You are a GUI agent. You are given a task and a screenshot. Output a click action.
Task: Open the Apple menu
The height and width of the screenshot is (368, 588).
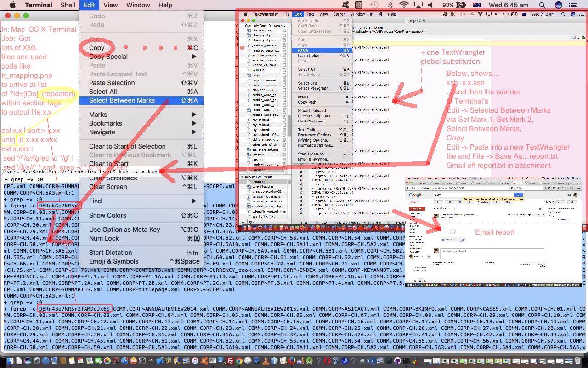click(12, 5)
